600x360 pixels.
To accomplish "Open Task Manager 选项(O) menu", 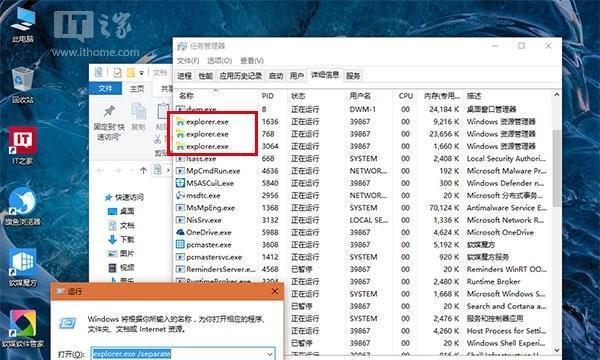I will point(220,60).
